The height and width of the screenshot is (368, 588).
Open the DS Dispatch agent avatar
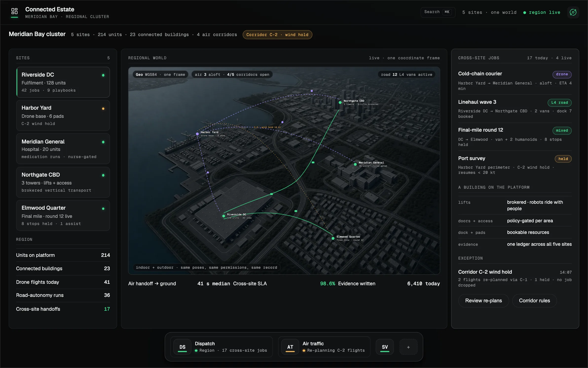tap(182, 347)
